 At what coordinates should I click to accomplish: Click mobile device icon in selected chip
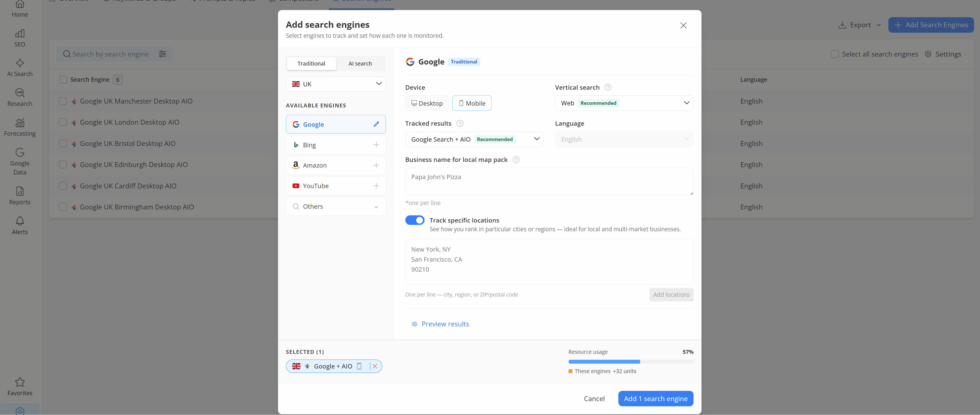359,366
